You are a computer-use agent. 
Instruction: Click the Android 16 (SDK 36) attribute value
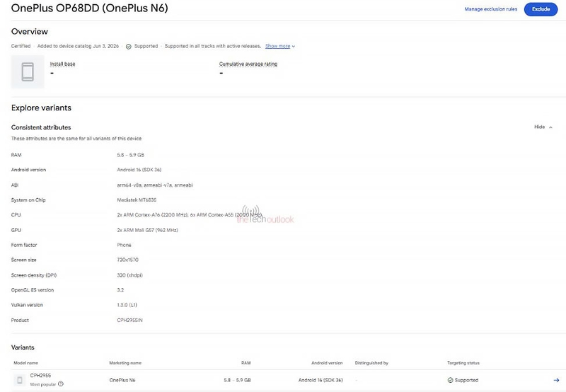coord(139,170)
